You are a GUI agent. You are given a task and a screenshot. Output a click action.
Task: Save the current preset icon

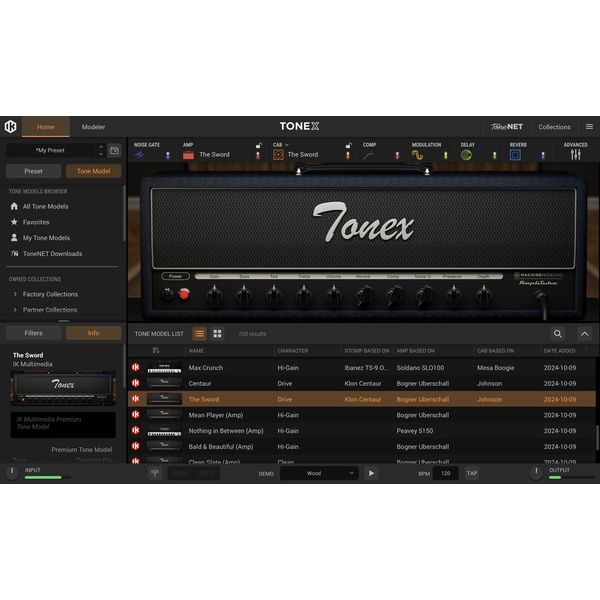[114, 150]
